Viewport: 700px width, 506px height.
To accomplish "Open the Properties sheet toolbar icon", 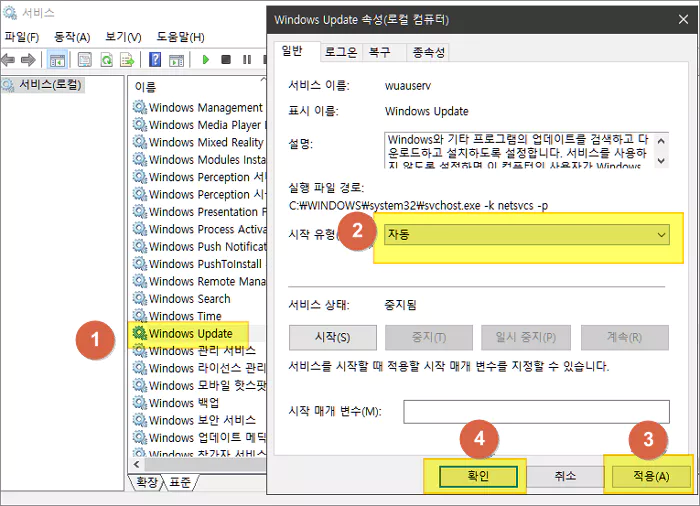I will click(x=84, y=59).
